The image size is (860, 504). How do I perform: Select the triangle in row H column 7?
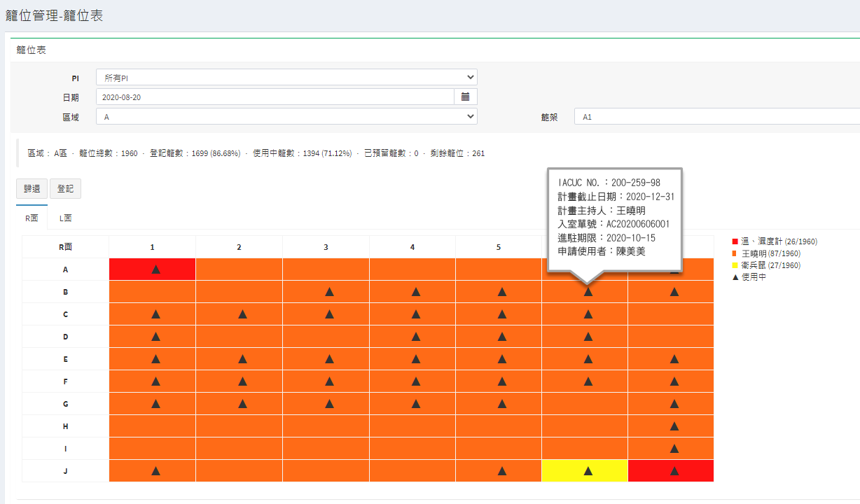coord(674,426)
